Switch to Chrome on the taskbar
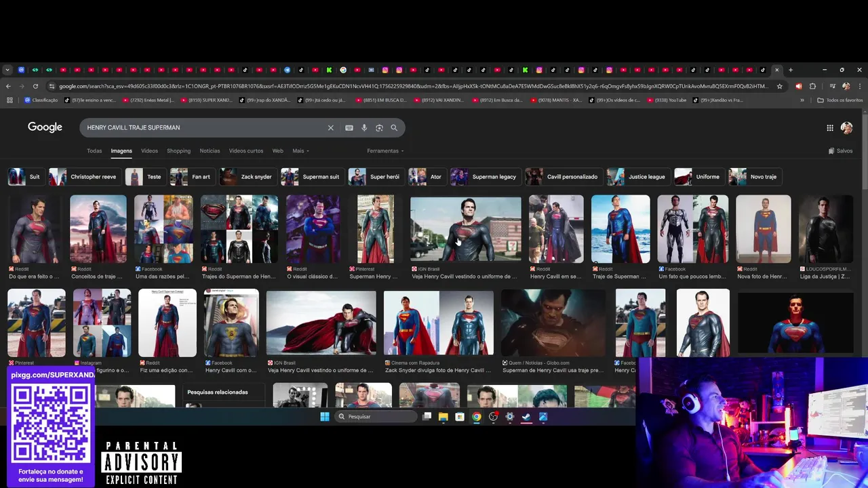This screenshot has height=488, width=868. 477,417
